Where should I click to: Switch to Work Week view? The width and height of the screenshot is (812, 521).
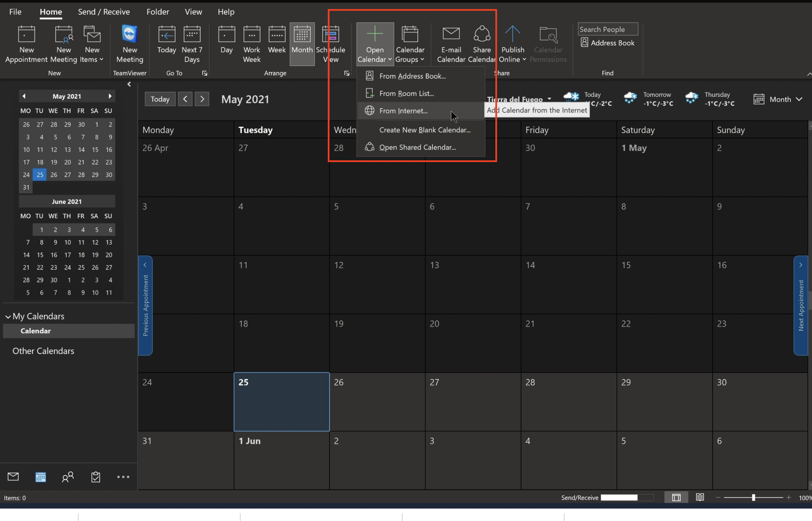pos(252,44)
